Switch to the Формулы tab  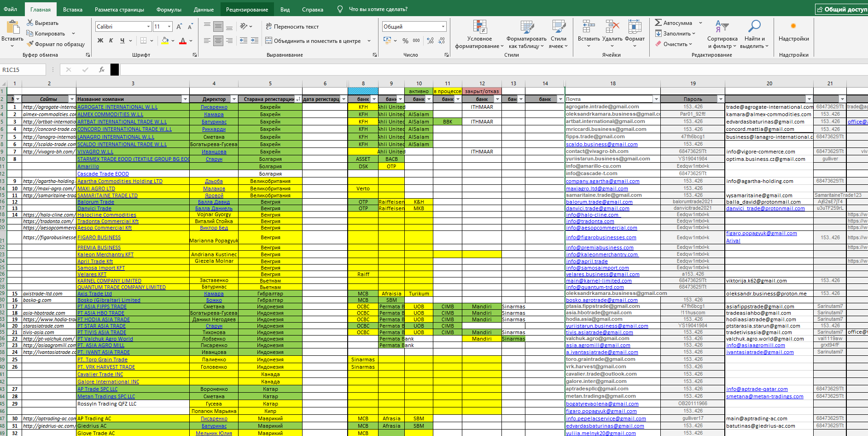coord(169,9)
